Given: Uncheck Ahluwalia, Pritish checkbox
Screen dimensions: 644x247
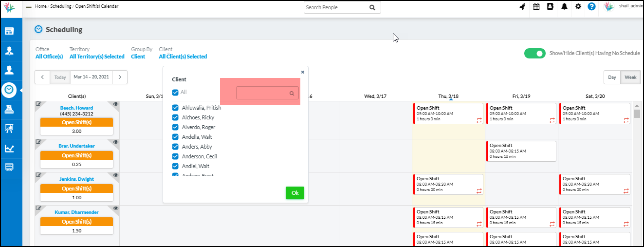Looking at the screenshot, I should tap(175, 108).
